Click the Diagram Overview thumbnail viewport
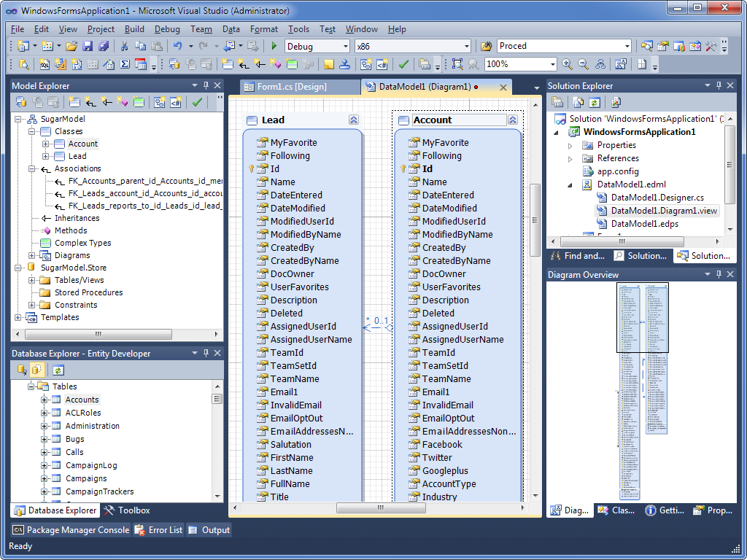 [x=643, y=318]
